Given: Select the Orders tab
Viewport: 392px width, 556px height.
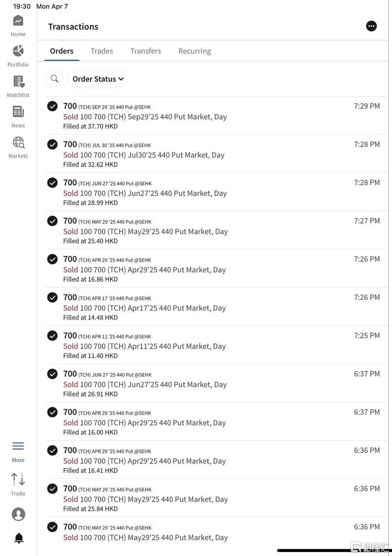Looking at the screenshot, I should (62, 51).
